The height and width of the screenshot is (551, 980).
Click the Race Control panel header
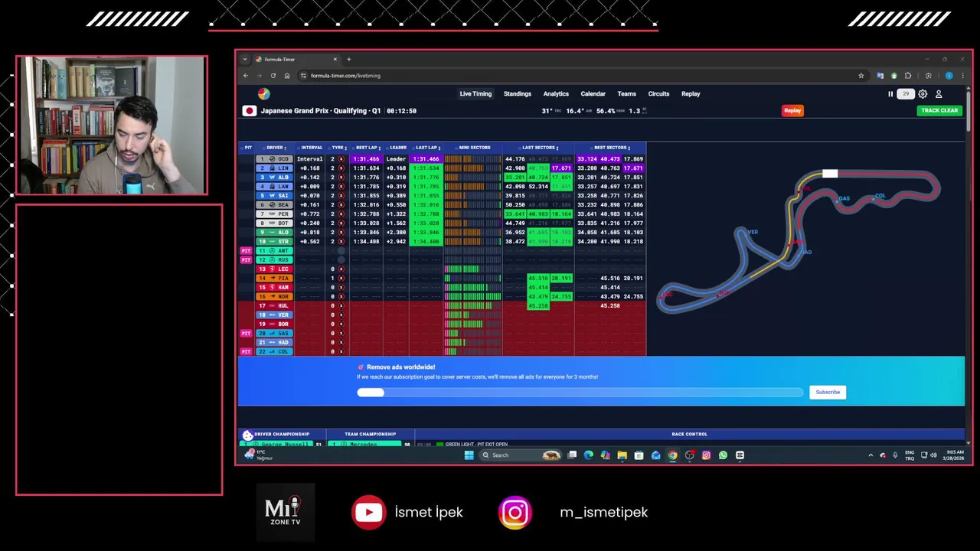point(689,435)
